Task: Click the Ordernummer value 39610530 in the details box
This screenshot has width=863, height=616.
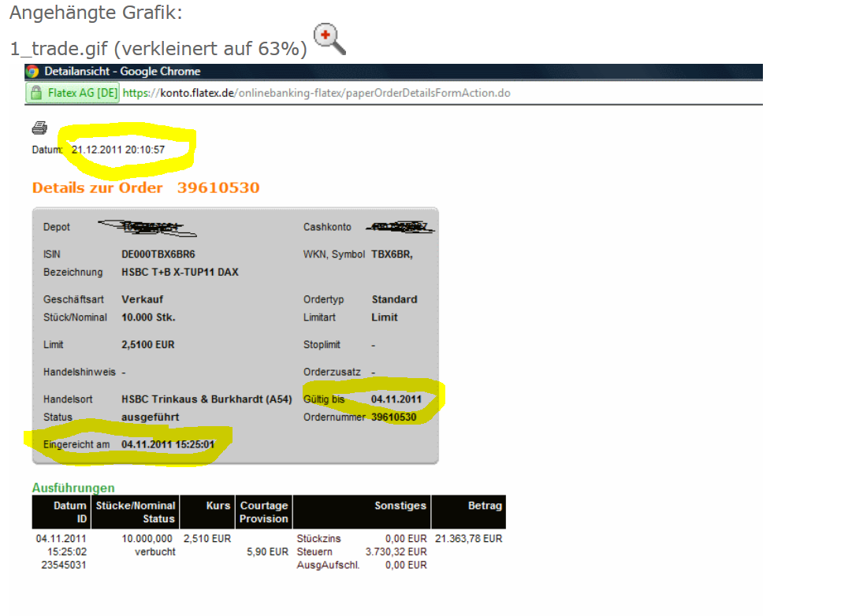Action: click(394, 417)
